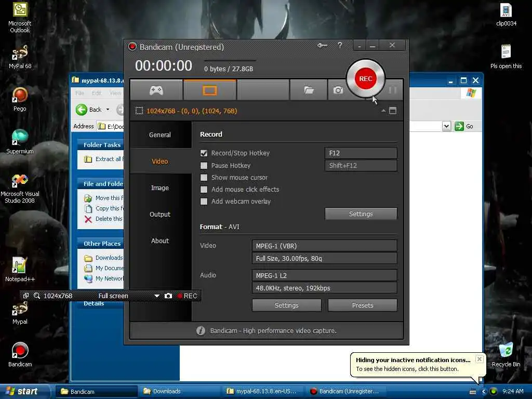Open output folder icon in Bandicam
The width and height of the screenshot is (532, 399).
click(309, 90)
